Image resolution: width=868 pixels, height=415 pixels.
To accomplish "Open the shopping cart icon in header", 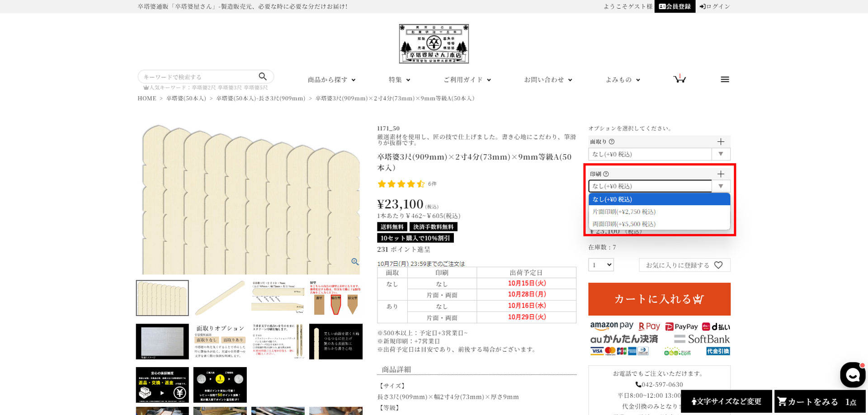I will click(x=679, y=79).
